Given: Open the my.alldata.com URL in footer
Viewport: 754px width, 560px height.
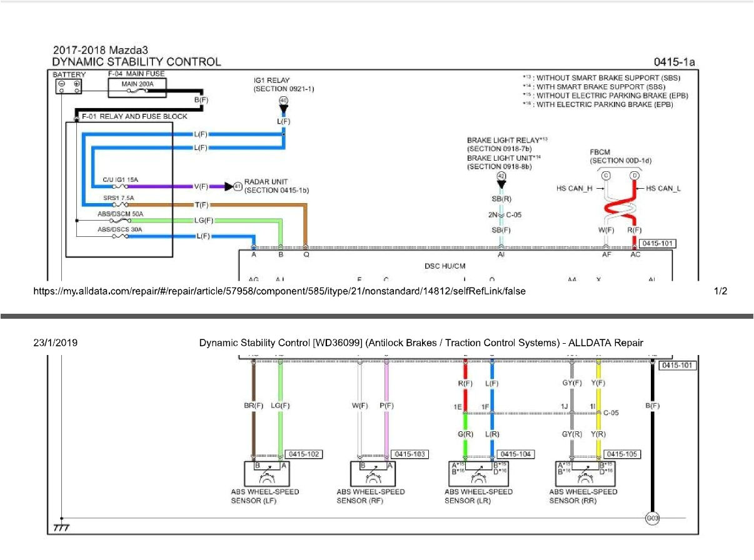Looking at the screenshot, I should coord(279,291).
